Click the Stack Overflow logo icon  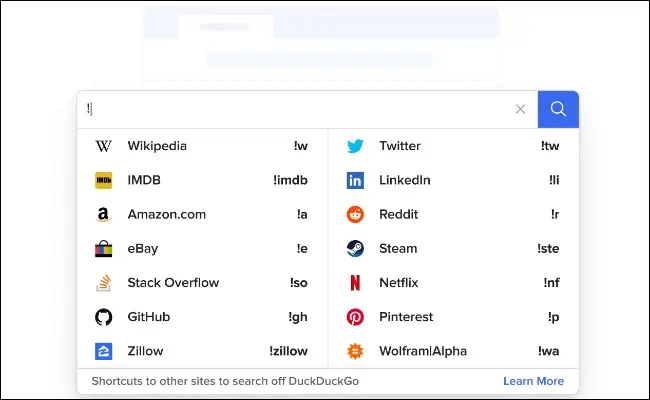point(104,283)
